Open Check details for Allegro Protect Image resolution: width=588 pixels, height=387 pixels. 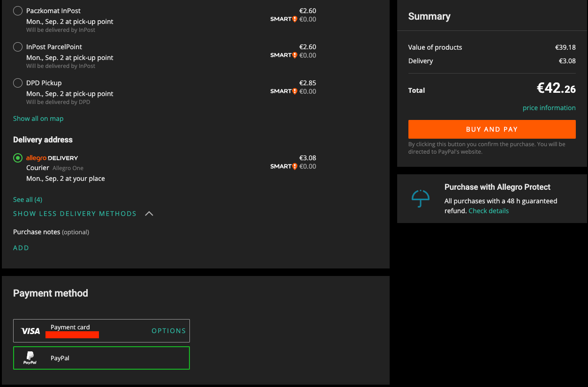tap(489, 211)
